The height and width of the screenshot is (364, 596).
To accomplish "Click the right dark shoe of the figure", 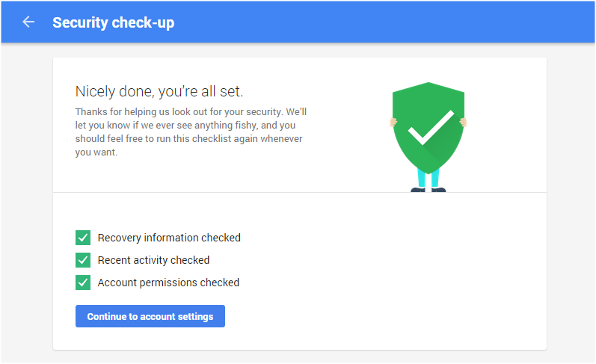I will [x=439, y=190].
